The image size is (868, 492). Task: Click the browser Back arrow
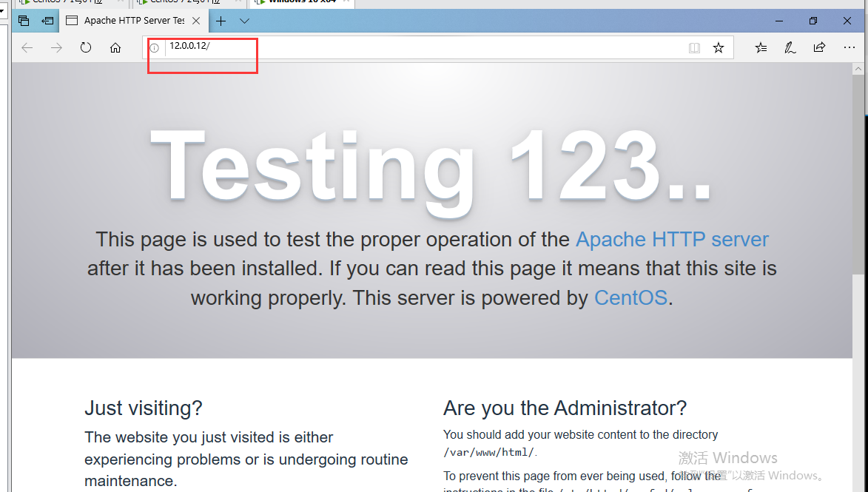27,47
